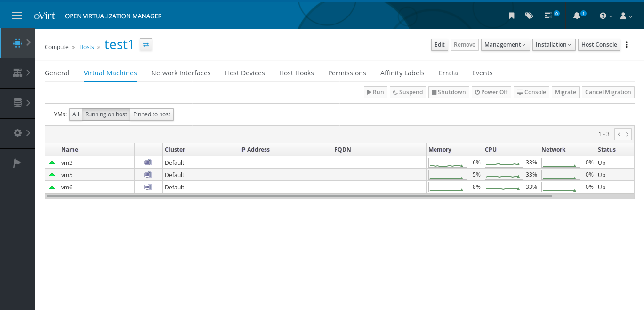Follow the Hosts breadcrumb link

87,47
